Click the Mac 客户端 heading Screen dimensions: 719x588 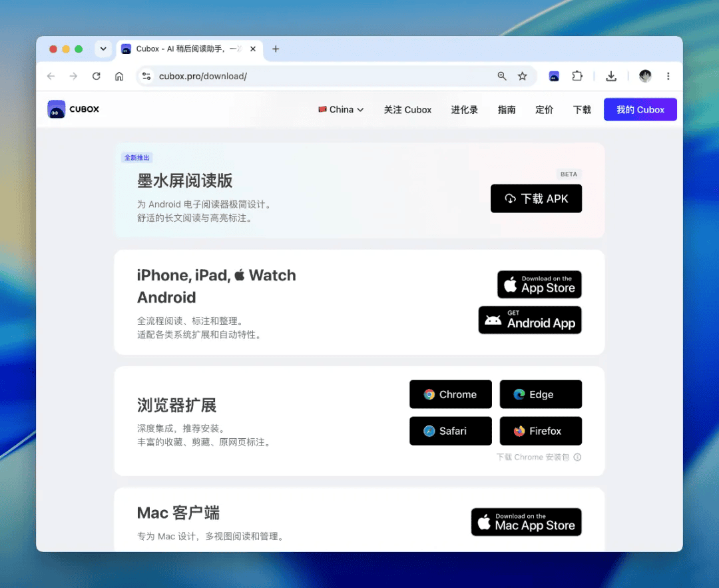pos(178,513)
